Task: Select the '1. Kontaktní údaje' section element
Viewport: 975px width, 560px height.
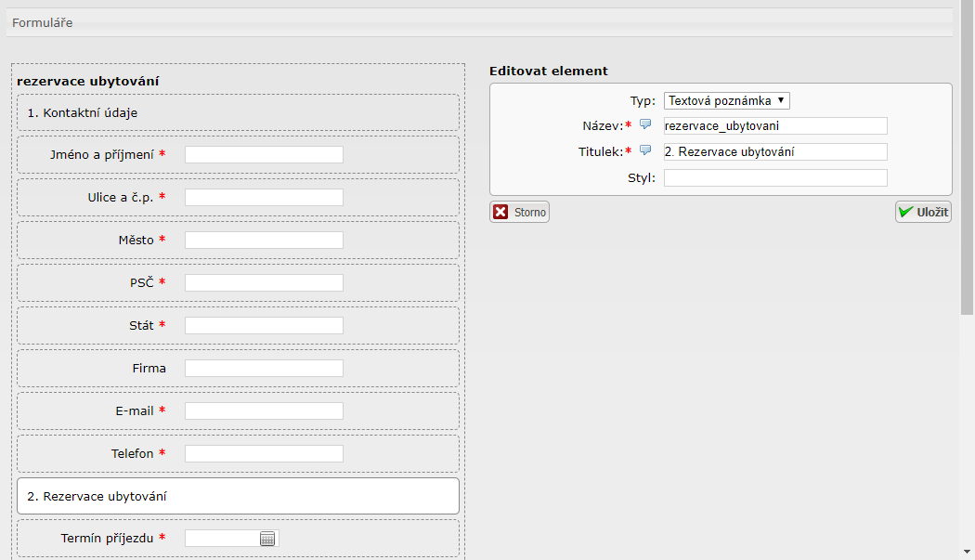Action: click(x=238, y=112)
